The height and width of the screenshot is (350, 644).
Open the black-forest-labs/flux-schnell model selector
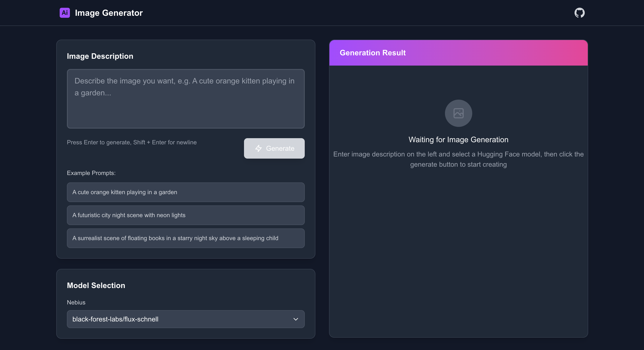point(185,319)
